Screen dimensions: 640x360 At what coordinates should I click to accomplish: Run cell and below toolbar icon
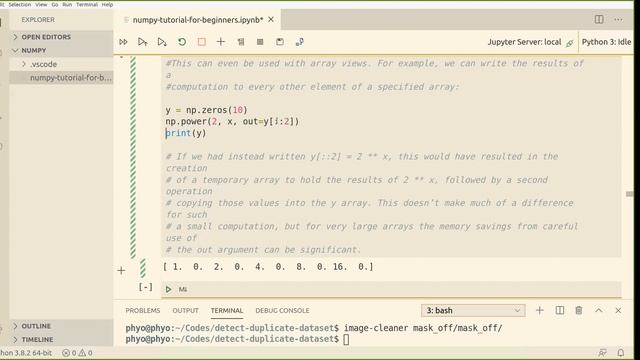(162, 42)
